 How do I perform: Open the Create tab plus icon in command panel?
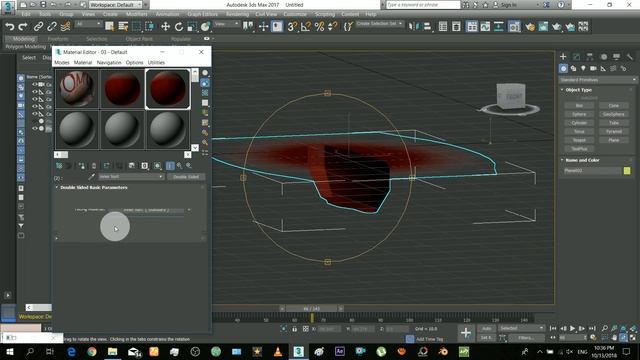coord(563,56)
